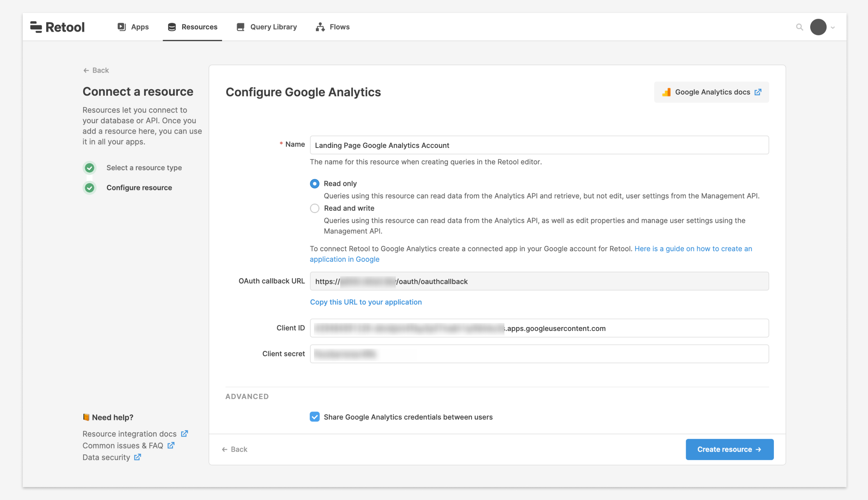Click the Configure Google Analytics heading
The width and height of the screenshot is (868, 500).
pos(303,92)
